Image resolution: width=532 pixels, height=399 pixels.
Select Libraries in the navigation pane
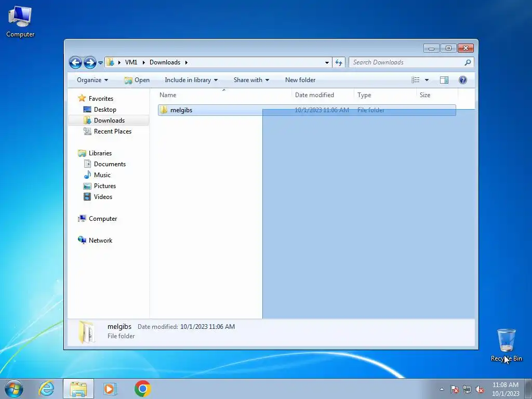[100, 153]
